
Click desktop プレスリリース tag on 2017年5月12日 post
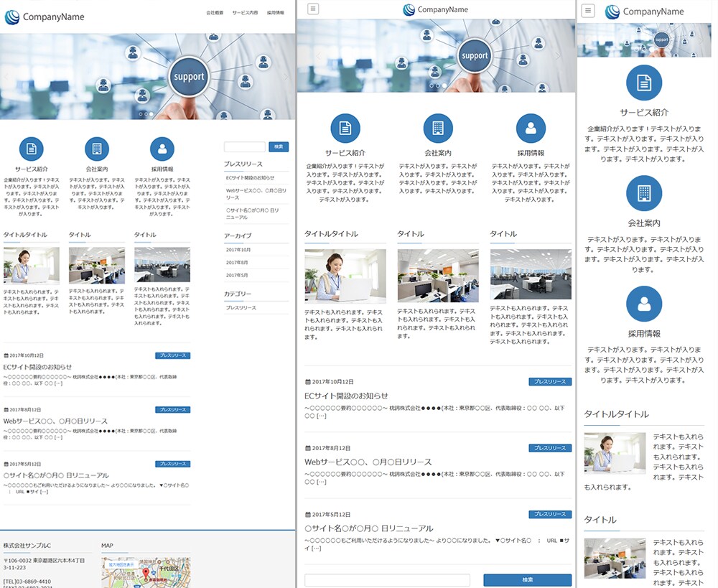[x=172, y=464]
